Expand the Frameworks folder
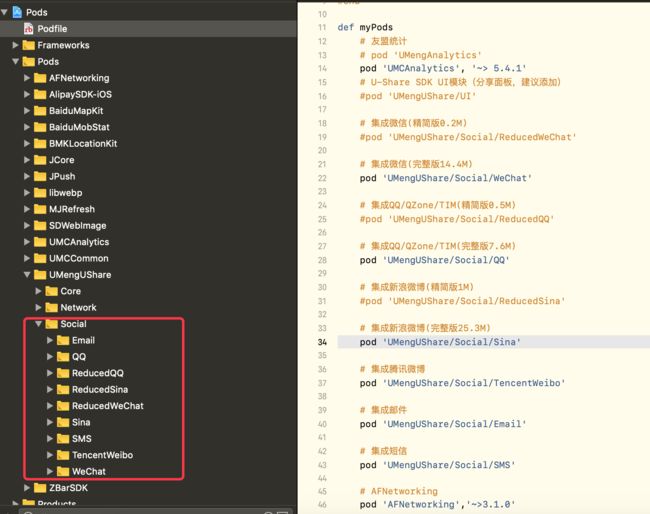 [x=15, y=45]
